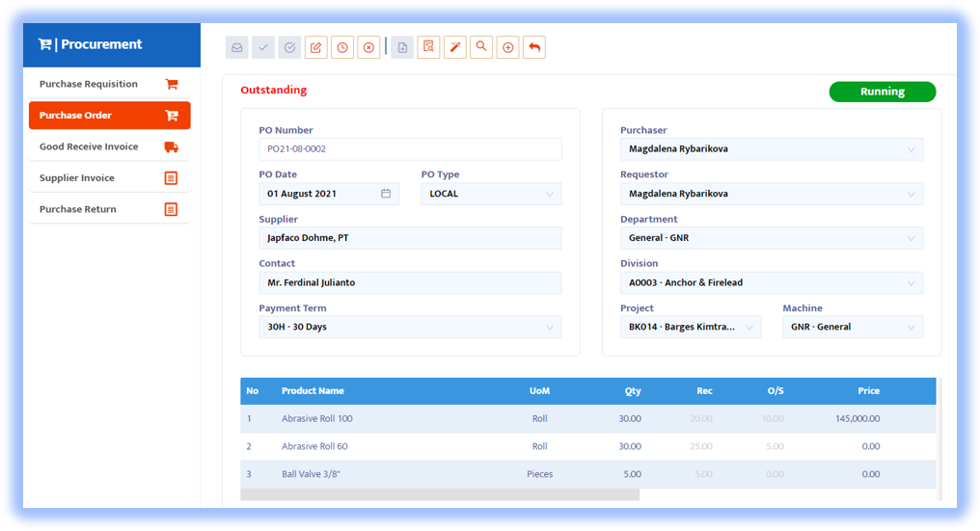980x531 pixels.
Task: Click the horizontal scrollbar under the table
Action: point(440,494)
